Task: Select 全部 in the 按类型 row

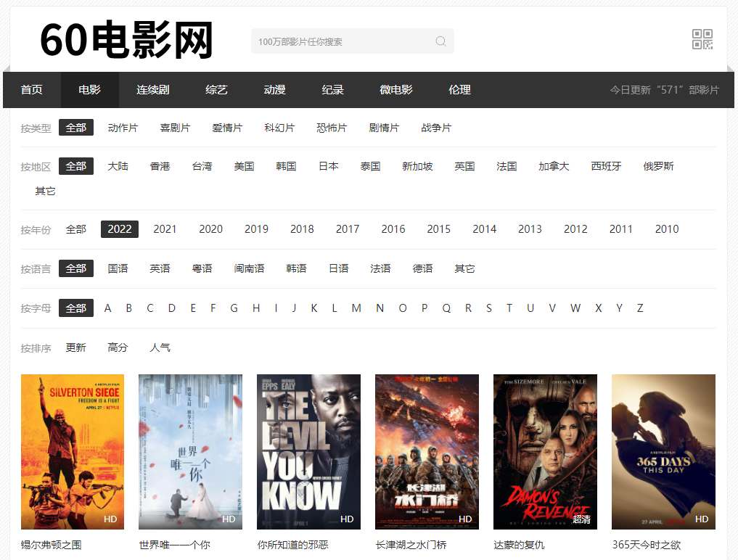Action: (x=75, y=128)
